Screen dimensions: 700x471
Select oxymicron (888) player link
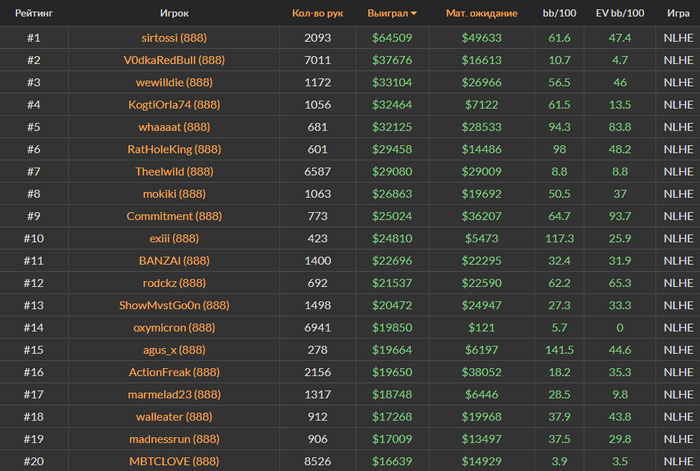pos(174,328)
